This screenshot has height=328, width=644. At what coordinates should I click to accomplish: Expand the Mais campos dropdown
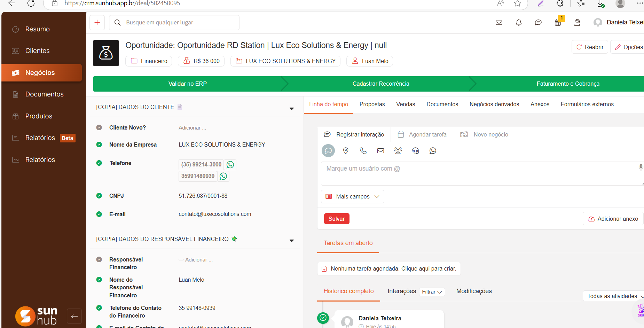[352, 197]
